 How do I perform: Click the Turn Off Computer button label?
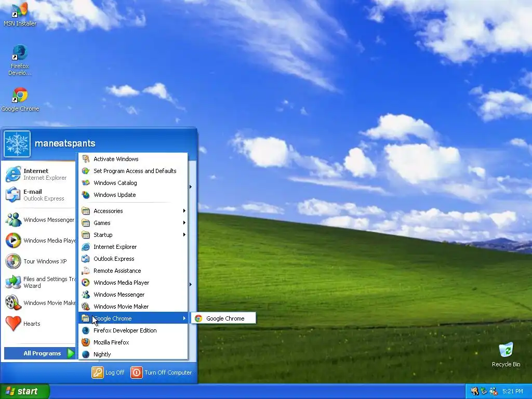click(168, 373)
